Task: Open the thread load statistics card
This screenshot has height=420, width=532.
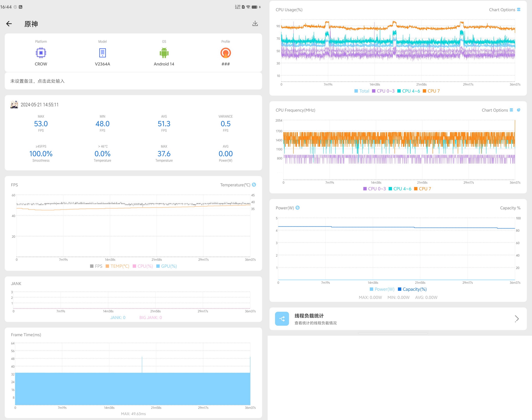Action: point(398,319)
